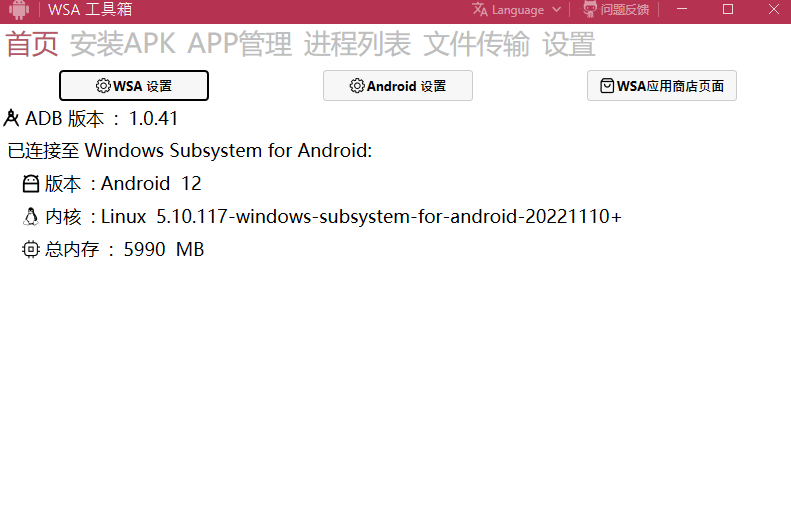Open the APP管理 tab

pyautogui.click(x=240, y=44)
